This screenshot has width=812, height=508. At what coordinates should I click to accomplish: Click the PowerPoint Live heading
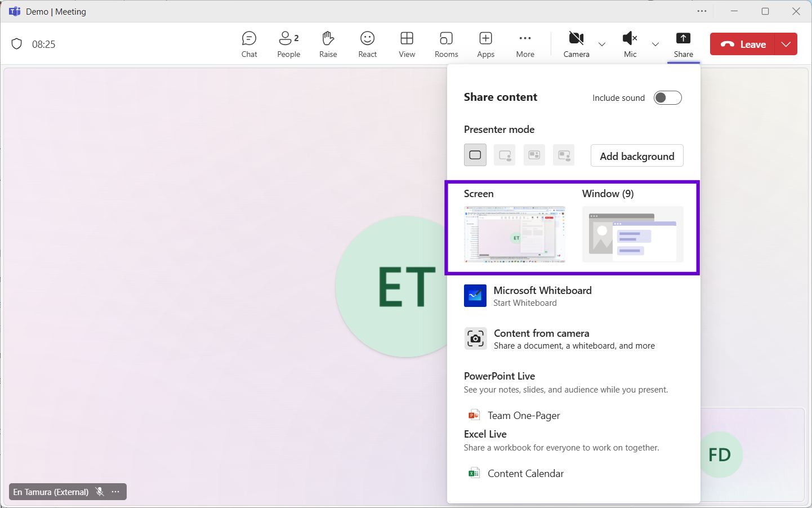click(499, 376)
